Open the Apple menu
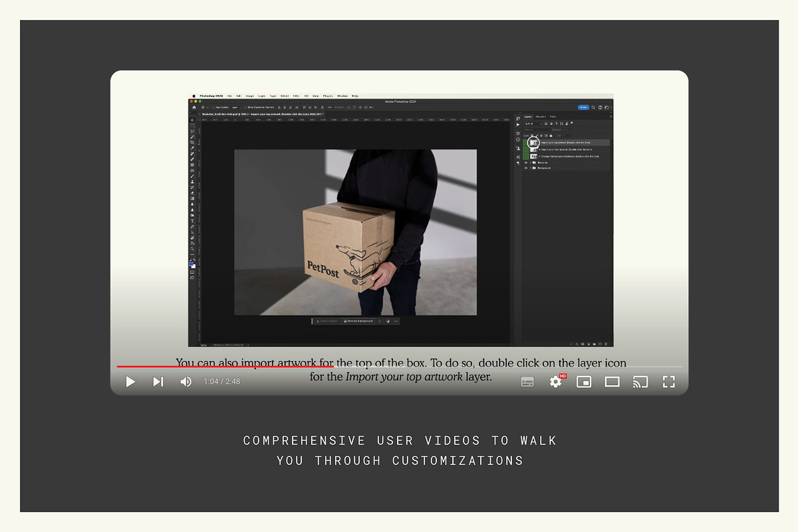Screen dimensions: 798x532 pyautogui.click(x=194, y=96)
